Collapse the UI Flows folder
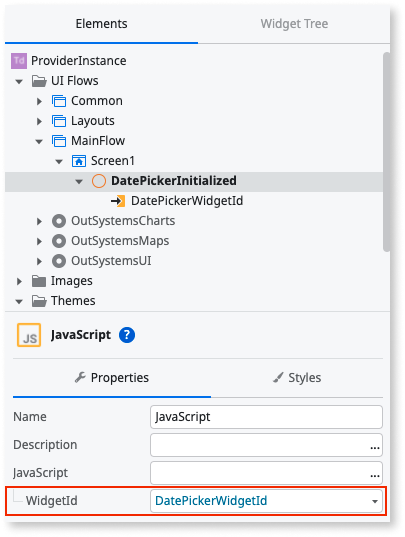405x537 pixels. (x=19, y=82)
